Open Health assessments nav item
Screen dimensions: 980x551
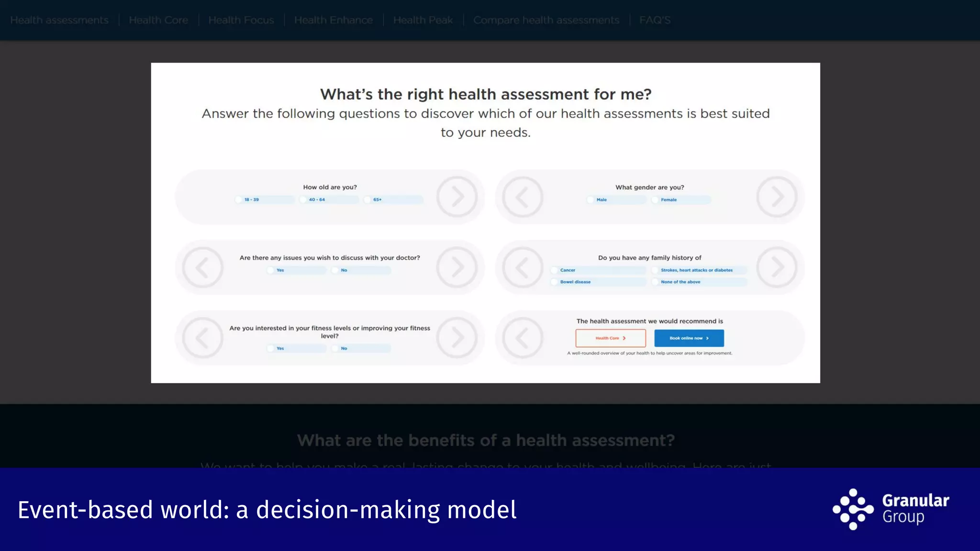coord(59,20)
